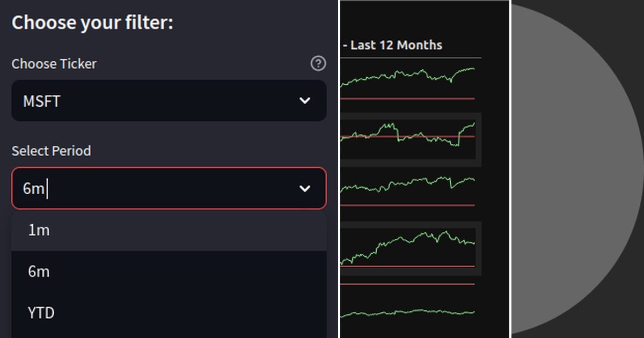
Task: Open the help tooltip beside Choose Ticker
Action: coord(318,63)
